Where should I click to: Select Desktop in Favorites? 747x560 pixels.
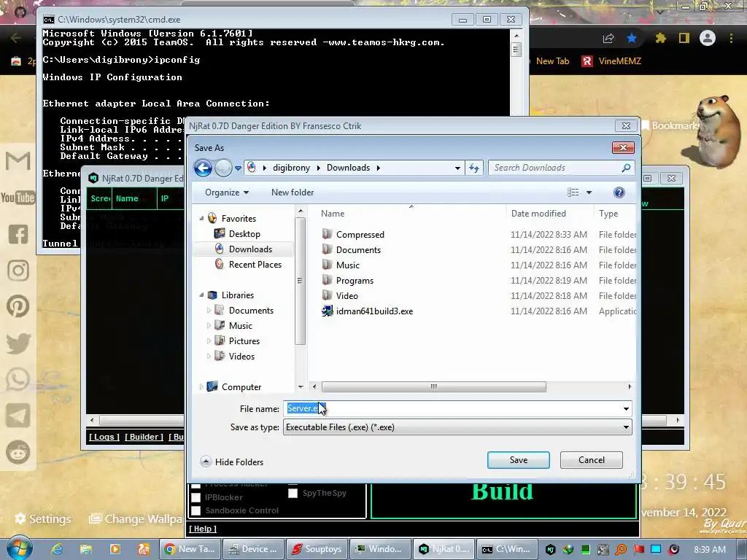tap(244, 234)
